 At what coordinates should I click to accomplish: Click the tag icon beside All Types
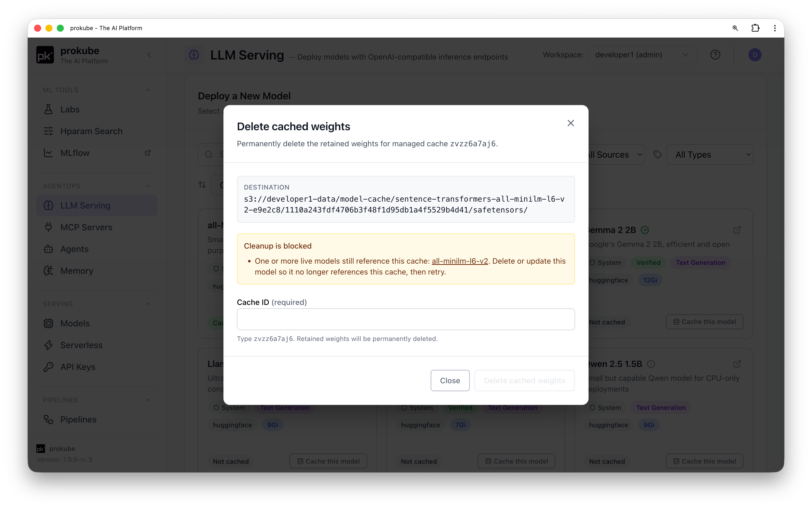(x=657, y=154)
